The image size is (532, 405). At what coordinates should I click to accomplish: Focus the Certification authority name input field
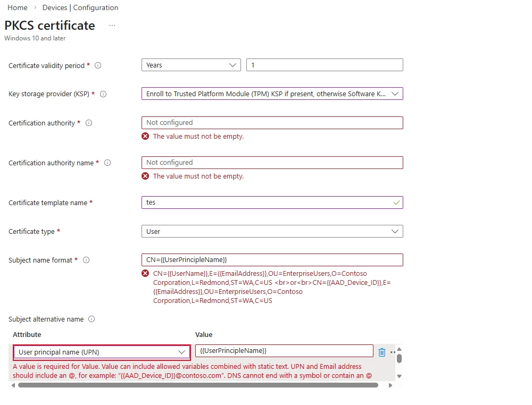[272, 163]
